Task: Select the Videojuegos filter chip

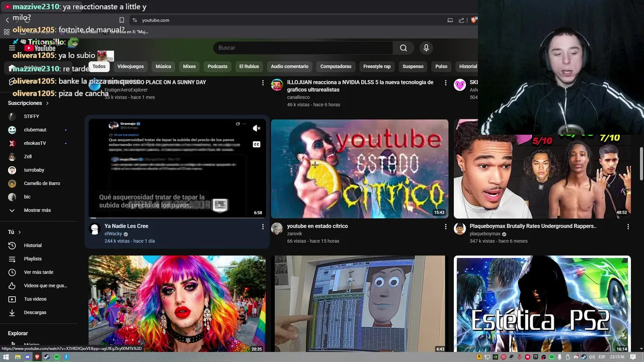Action: click(x=131, y=66)
